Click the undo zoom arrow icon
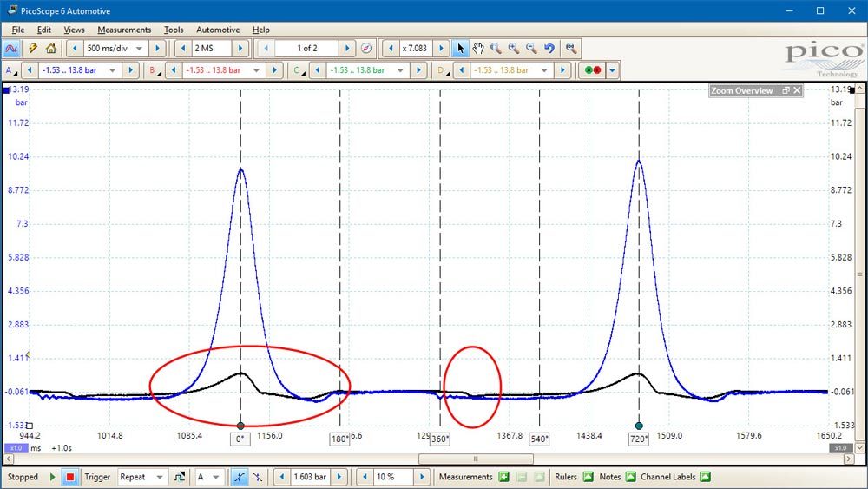 549,48
